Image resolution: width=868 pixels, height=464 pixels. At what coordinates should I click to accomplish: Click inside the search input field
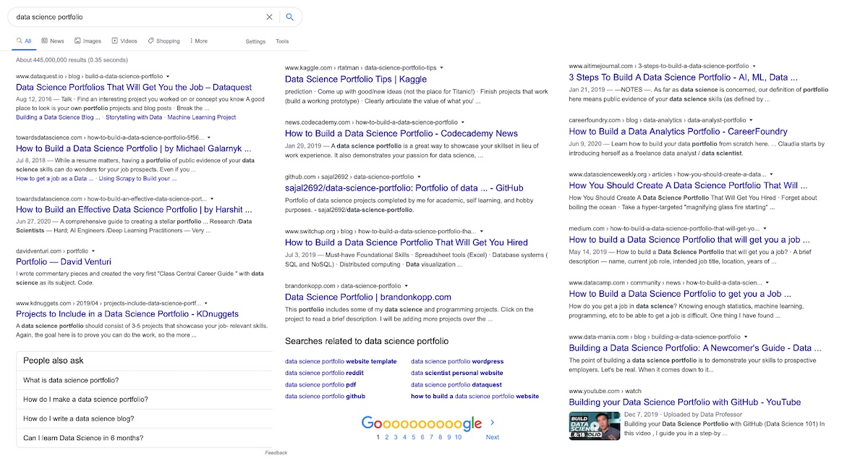(x=137, y=17)
